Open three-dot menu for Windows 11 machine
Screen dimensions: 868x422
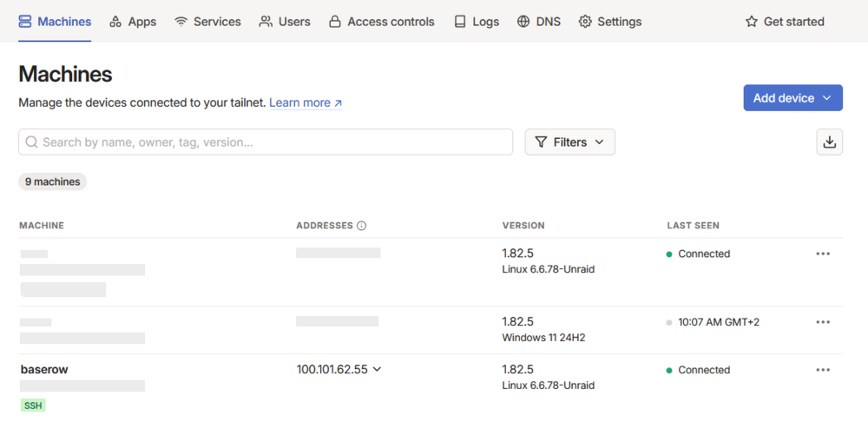pyautogui.click(x=823, y=322)
